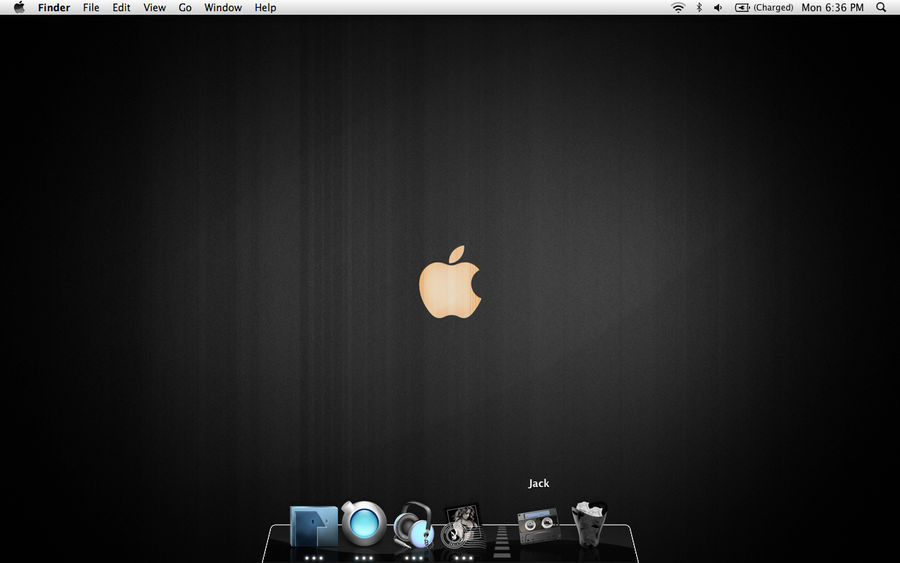Viewport: 900px width, 563px height.
Task: Open the Go menu
Action: pos(185,7)
